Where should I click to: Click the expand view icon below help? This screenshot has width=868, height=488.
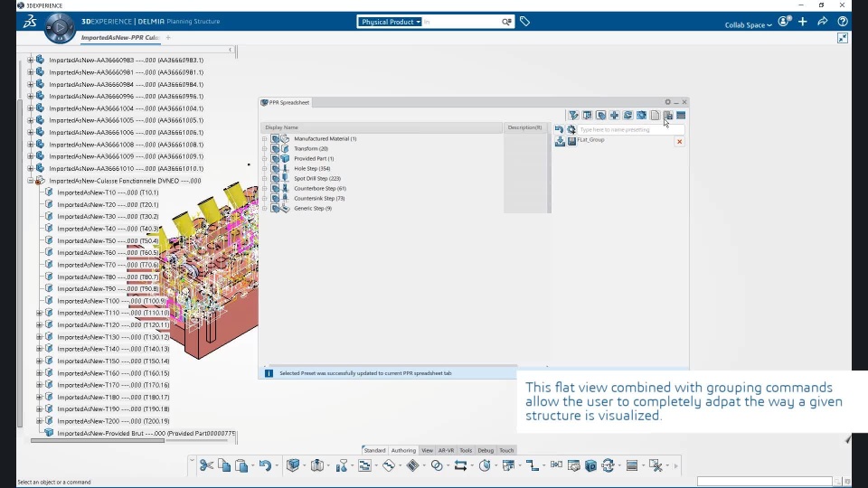[843, 38]
